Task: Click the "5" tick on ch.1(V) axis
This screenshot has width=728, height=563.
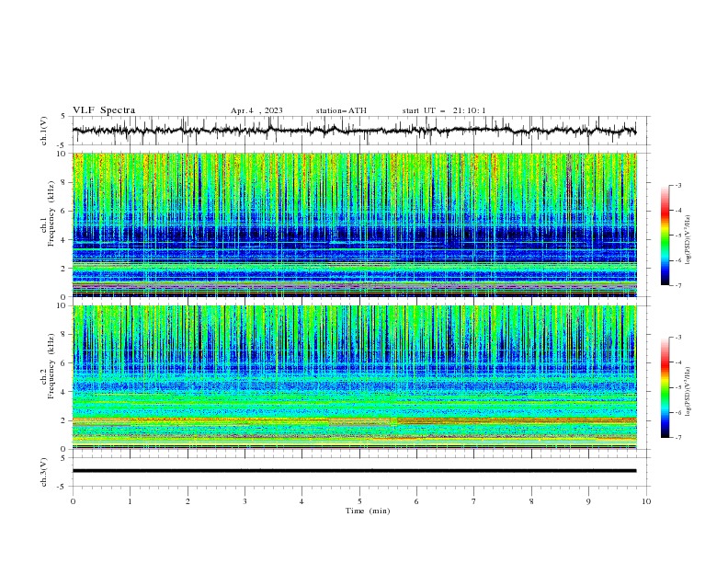Action: (x=63, y=117)
